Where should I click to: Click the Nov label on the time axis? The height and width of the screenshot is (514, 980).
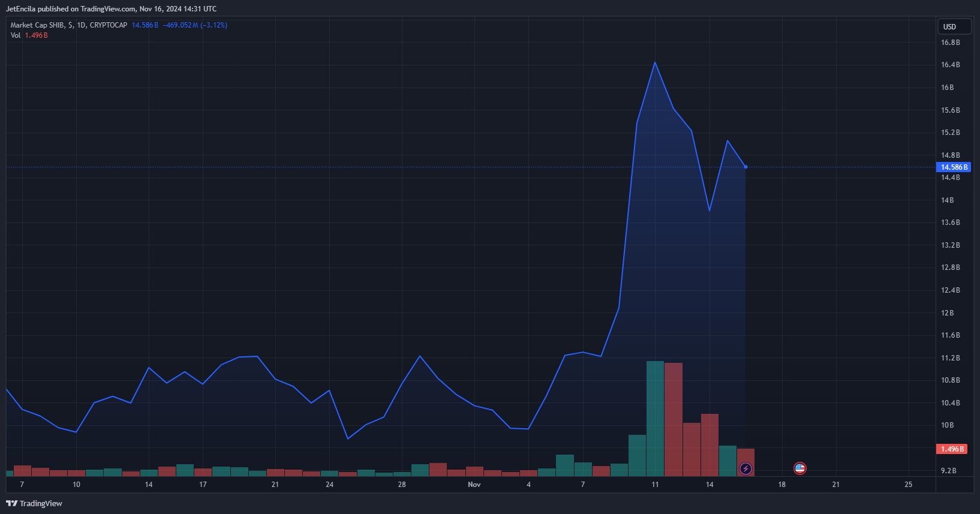pyautogui.click(x=474, y=485)
